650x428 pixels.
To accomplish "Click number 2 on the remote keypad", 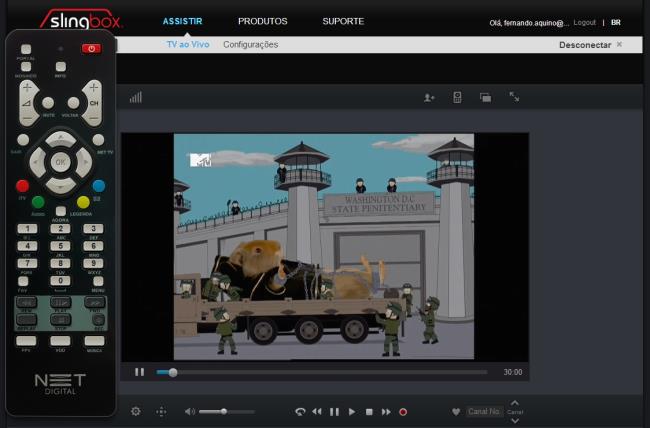I will pyautogui.click(x=61, y=229).
